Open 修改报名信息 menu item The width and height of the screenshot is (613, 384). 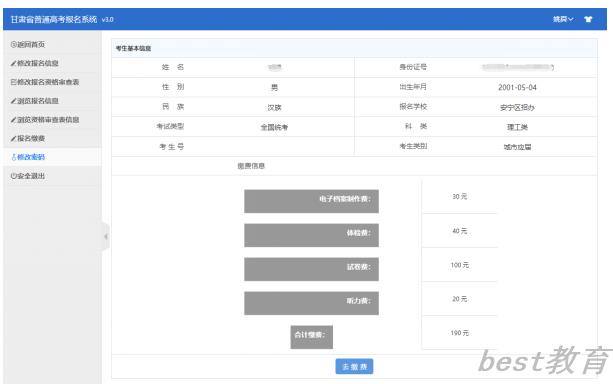tap(34, 63)
